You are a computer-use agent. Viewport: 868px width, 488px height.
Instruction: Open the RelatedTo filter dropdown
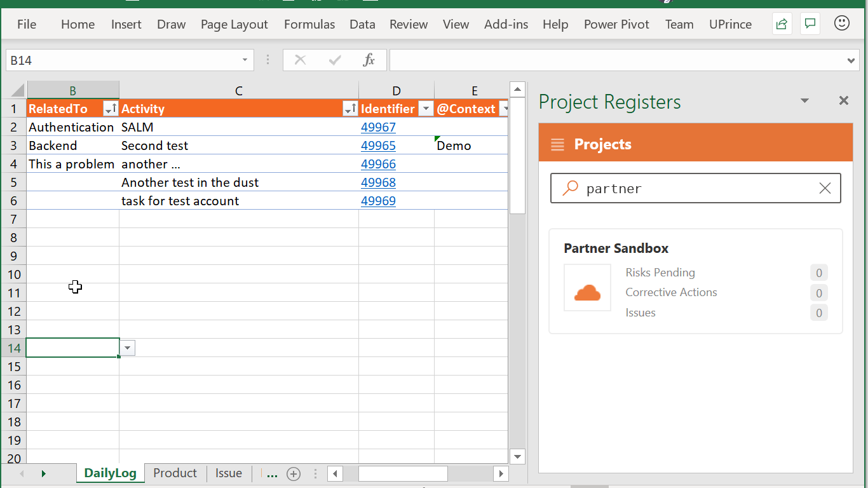[111, 109]
